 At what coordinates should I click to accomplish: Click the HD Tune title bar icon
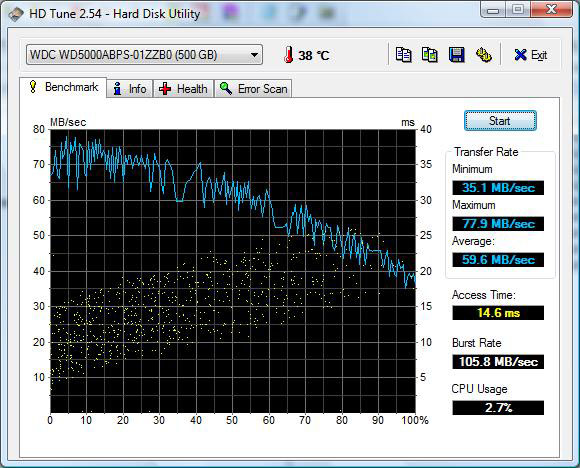point(16,14)
